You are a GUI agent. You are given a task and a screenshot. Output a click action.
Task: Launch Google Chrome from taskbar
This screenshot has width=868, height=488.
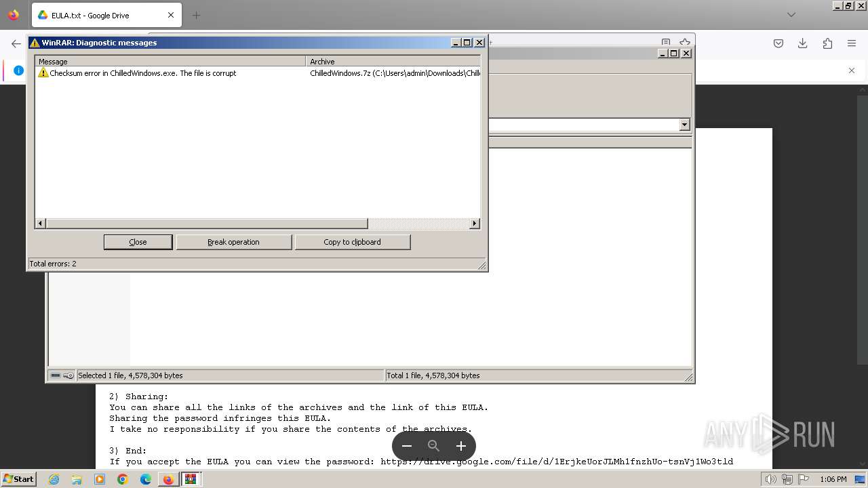[x=123, y=479]
